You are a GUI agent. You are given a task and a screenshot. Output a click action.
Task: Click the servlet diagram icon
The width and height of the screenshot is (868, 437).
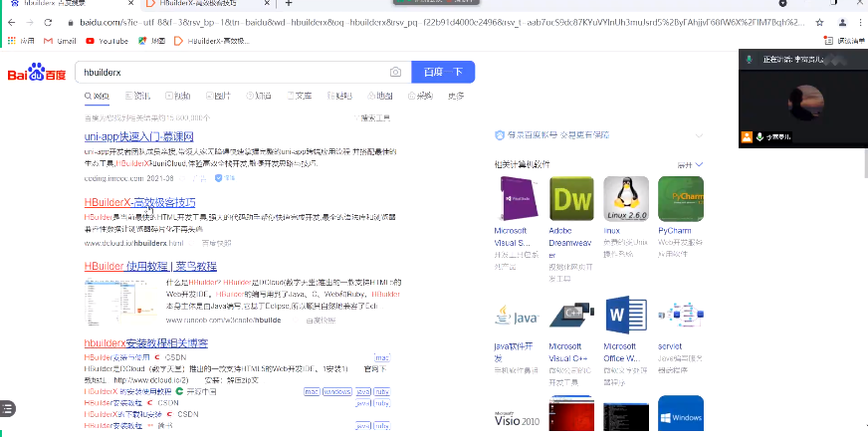(681, 315)
